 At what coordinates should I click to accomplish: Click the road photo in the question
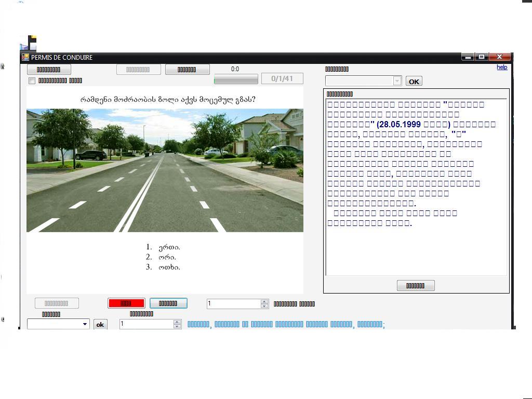click(x=165, y=170)
